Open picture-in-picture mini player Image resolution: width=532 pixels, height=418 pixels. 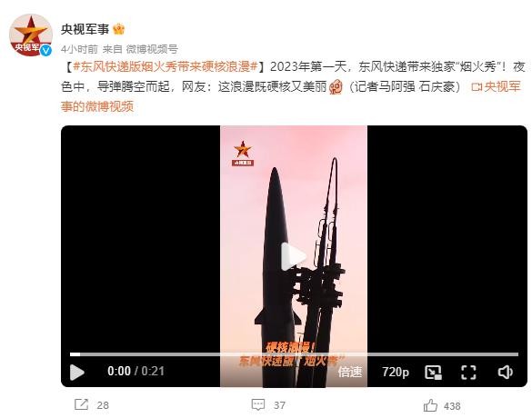pyautogui.click(x=433, y=372)
